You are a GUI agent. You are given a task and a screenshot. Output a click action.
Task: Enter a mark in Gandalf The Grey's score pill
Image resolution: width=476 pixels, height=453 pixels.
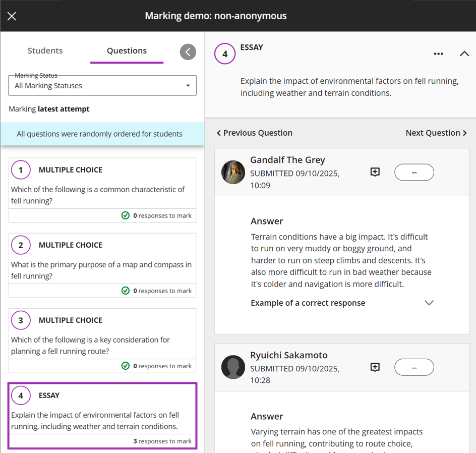click(x=413, y=172)
